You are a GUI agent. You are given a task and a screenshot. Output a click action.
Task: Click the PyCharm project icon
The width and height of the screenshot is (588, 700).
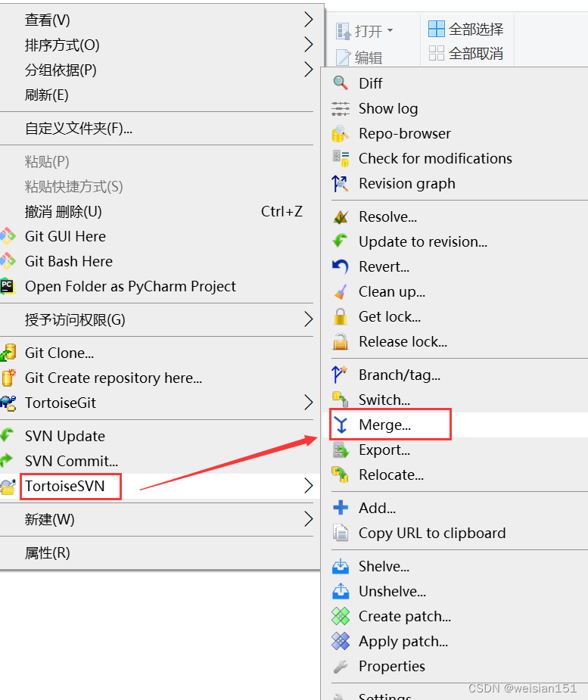(8, 286)
